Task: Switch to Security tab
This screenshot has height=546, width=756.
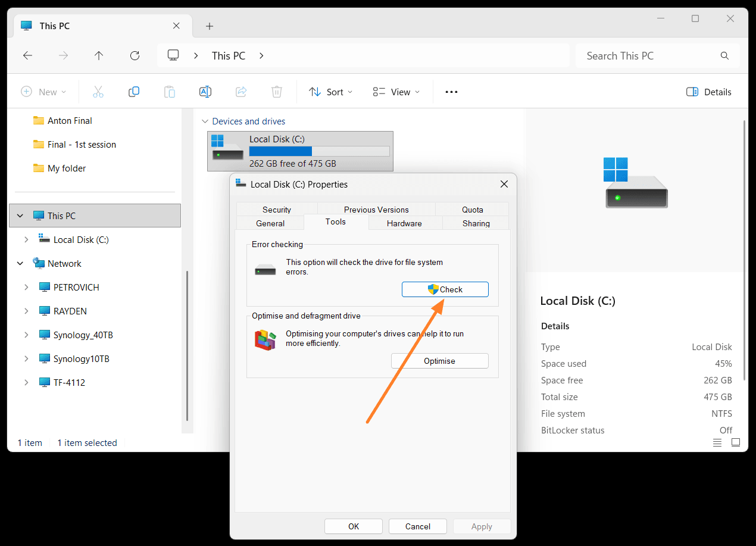Action: [x=277, y=210]
